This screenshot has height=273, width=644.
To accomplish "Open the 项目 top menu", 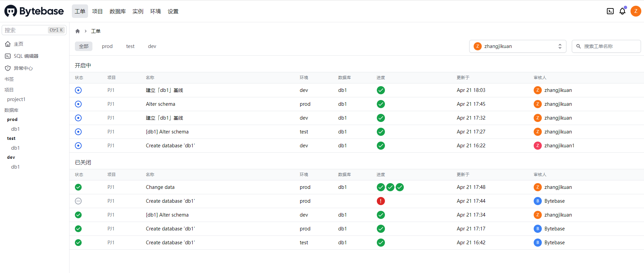I will [x=97, y=11].
